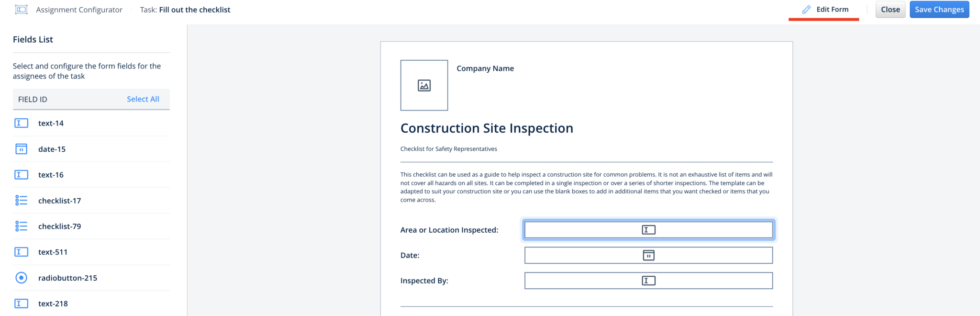The height and width of the screenshot is (316, 980).
Task: Click the Date field on the form
Action: (x=648, y=255)
